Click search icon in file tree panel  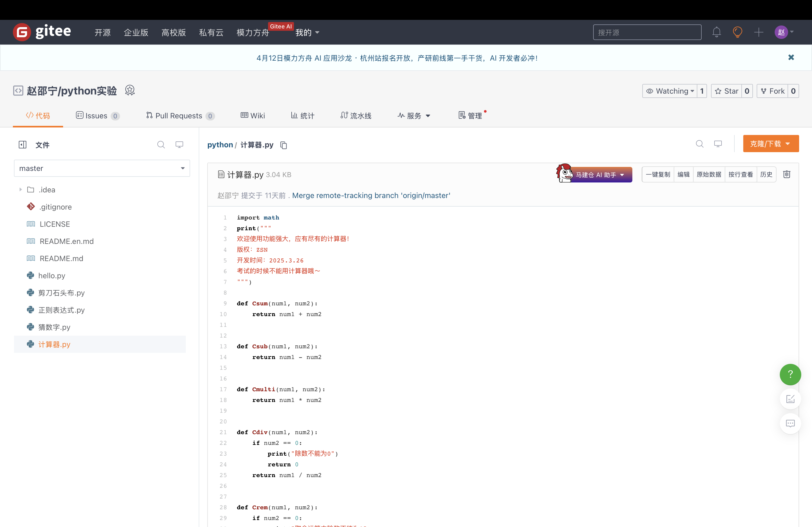161,145
